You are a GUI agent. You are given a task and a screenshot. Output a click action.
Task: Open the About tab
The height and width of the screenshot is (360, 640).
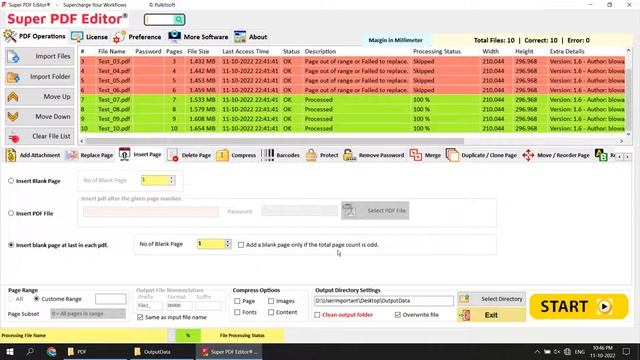[251, 37]
